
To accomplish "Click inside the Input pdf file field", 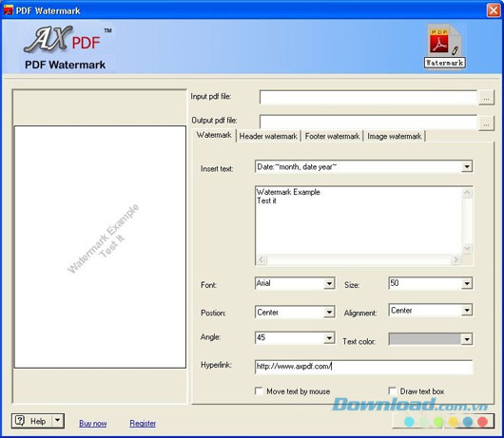I will tap(368, 98).
